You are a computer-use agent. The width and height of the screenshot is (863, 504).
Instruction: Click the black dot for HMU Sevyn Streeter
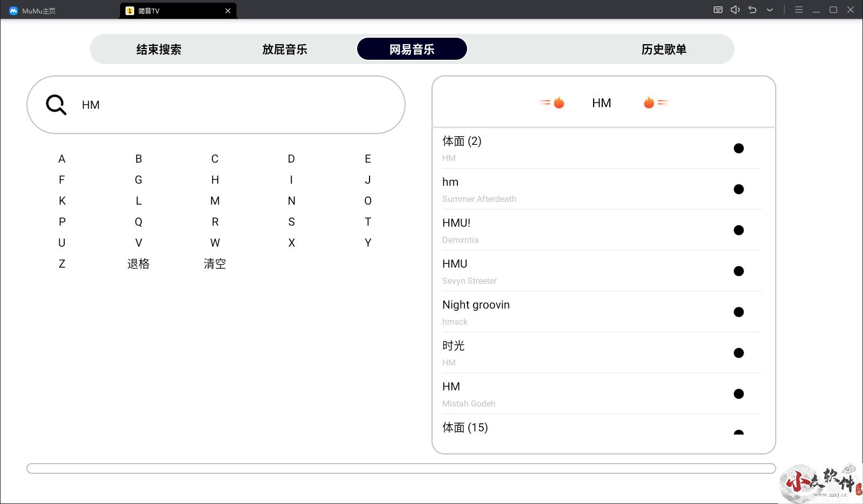point(739,271)
